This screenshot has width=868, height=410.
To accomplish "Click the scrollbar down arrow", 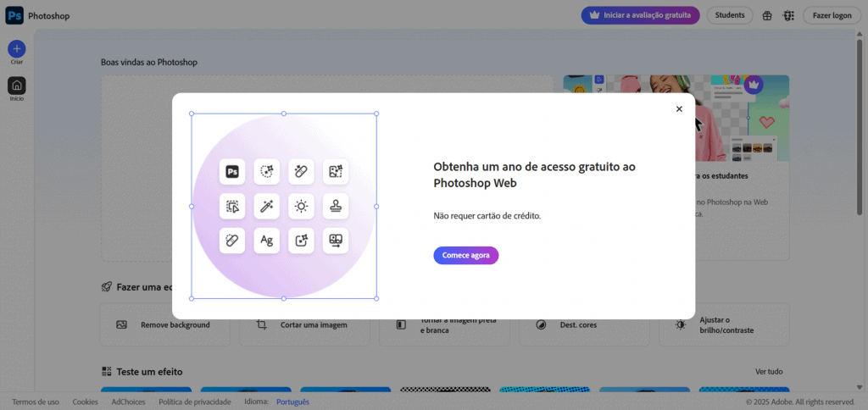I will coord(860,387).
